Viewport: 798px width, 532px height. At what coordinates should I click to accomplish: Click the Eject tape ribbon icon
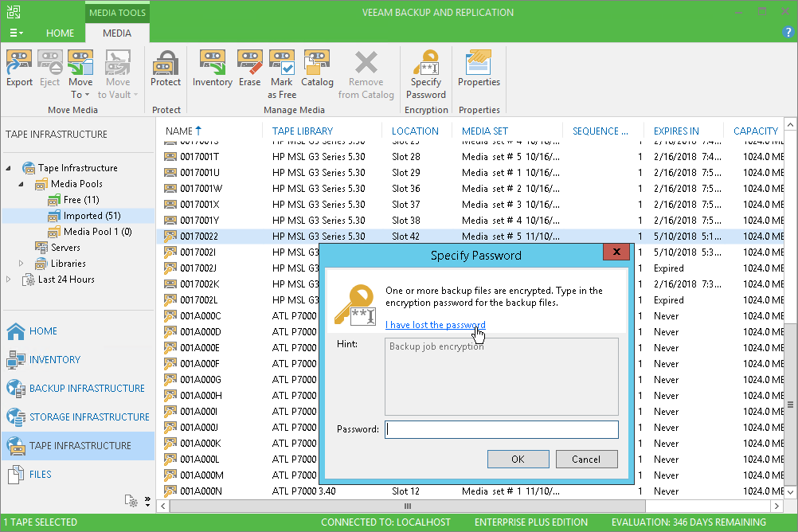click(x=50, y=68)
